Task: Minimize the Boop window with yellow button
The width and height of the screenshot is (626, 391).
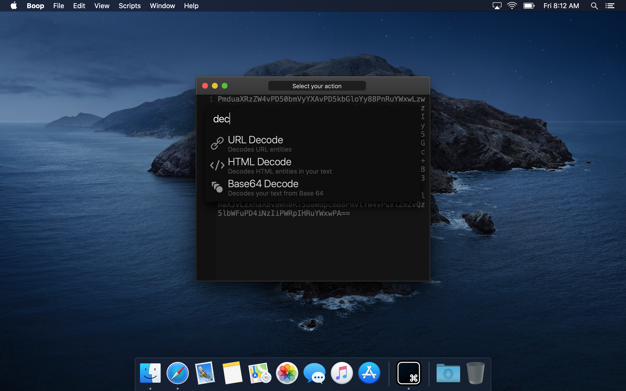Action: (x=215, y=86)
